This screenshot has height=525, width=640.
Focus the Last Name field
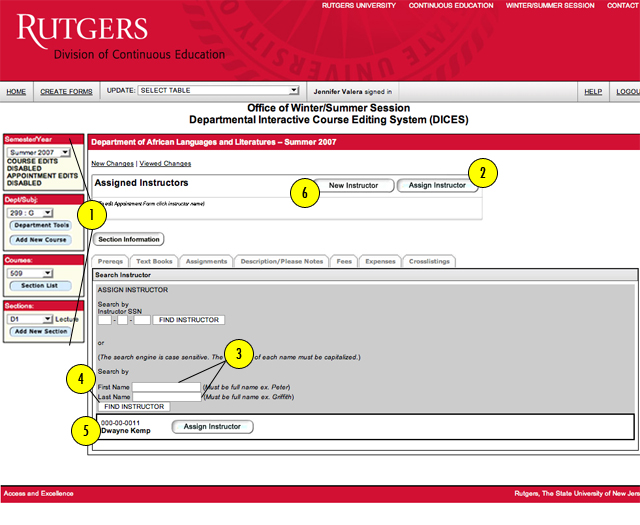coord(167,397)
